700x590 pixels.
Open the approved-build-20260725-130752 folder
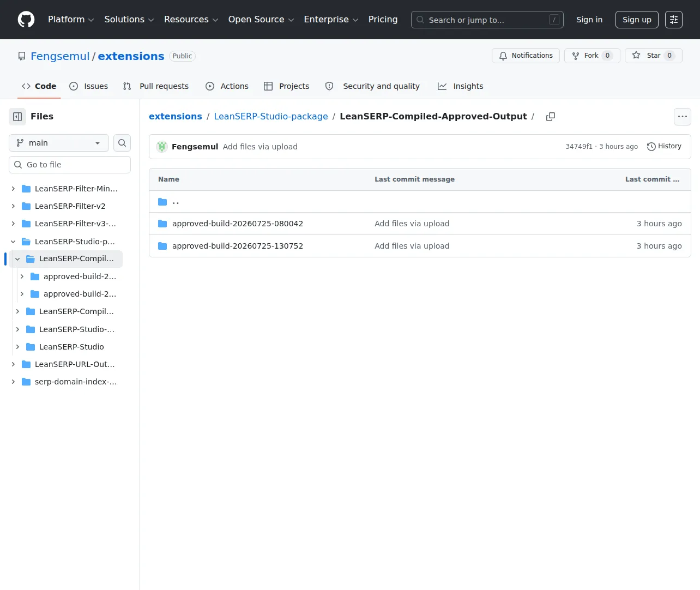tap(238, 246)
